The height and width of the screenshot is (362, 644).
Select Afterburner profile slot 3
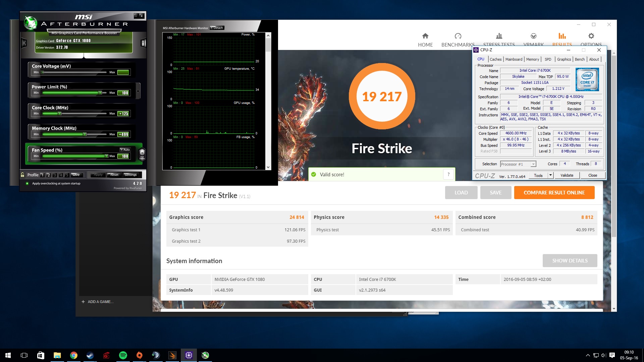coord(55,175)
